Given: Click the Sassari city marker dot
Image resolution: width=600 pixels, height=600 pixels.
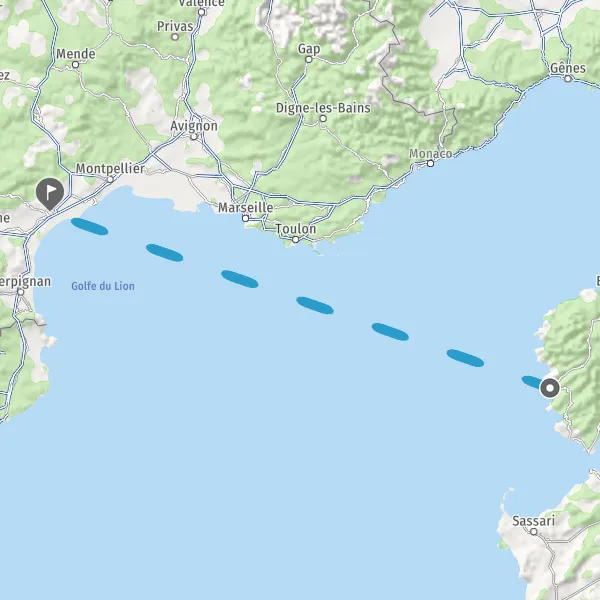Looking at the screenshot, I should point(534,532).
